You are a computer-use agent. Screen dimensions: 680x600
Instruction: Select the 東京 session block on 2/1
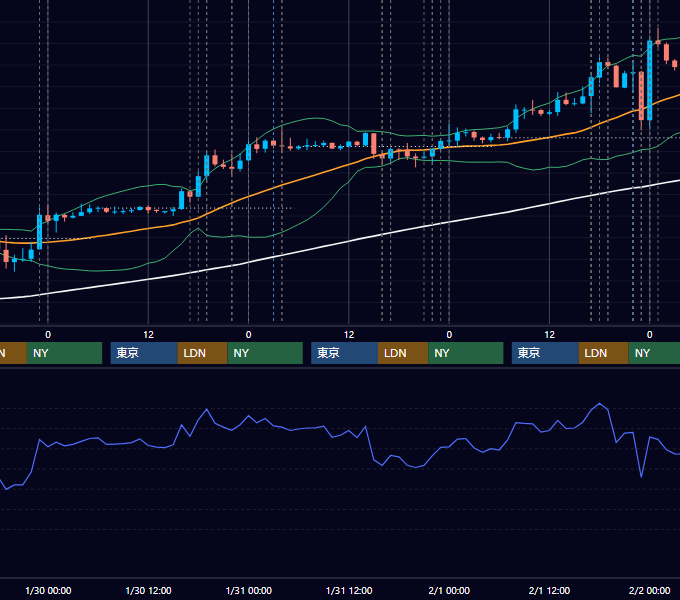point(545,353)
